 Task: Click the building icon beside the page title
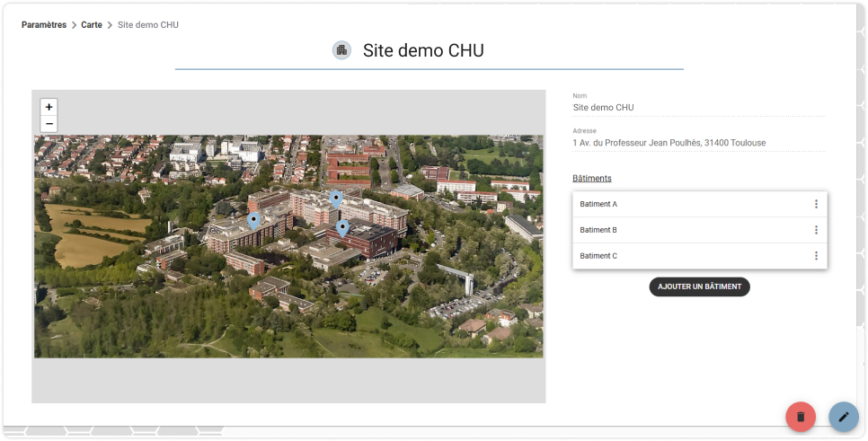point(341,50)
